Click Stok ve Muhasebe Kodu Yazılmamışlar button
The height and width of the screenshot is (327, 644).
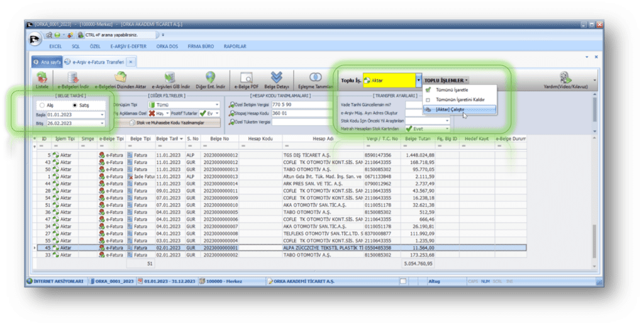tap(167, 122)
